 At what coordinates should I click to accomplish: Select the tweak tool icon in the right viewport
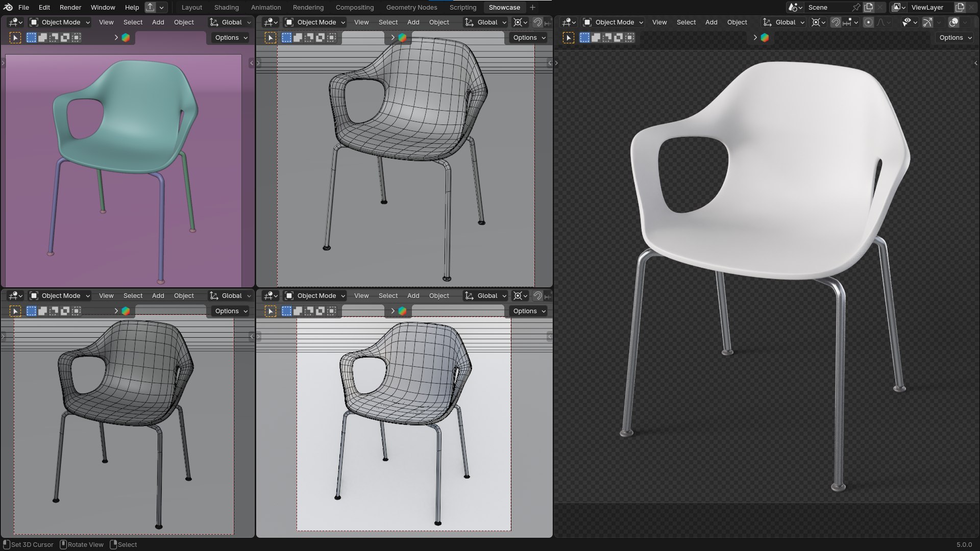point(569,37)
